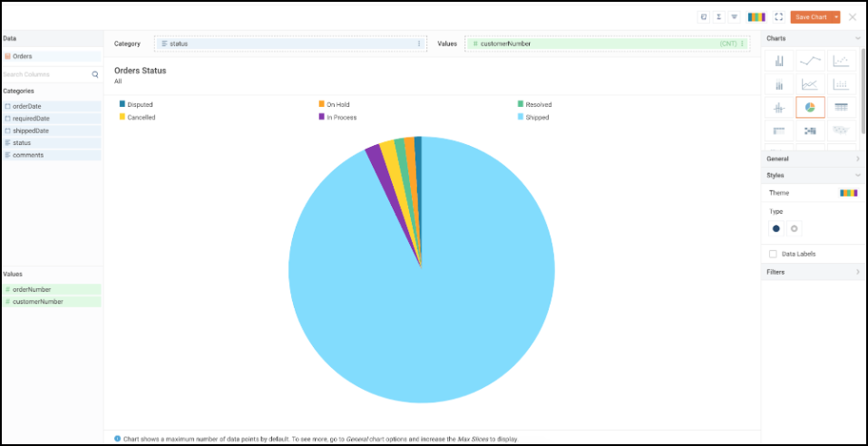Toggle the Resolved legend entry
This screenshot has width=868, height=446.
535,104
